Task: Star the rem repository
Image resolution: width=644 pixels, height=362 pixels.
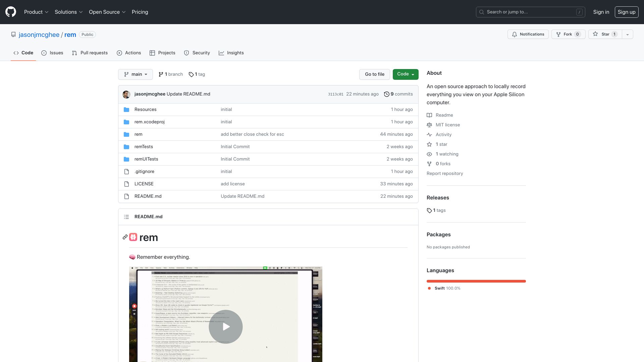Action: pyautogui.click(x=605, y=34)
